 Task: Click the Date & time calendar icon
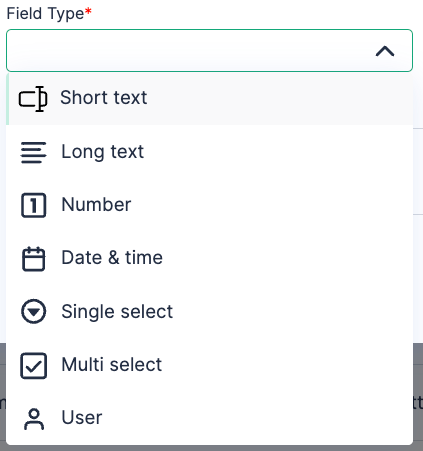[33, 259]
